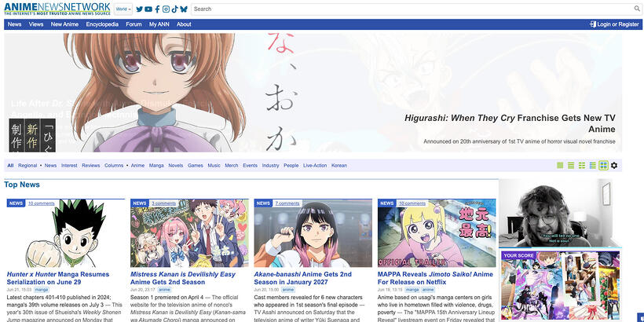Filter feed by Anime
This screenshot has height=322, width=644.
coord(137,166)
